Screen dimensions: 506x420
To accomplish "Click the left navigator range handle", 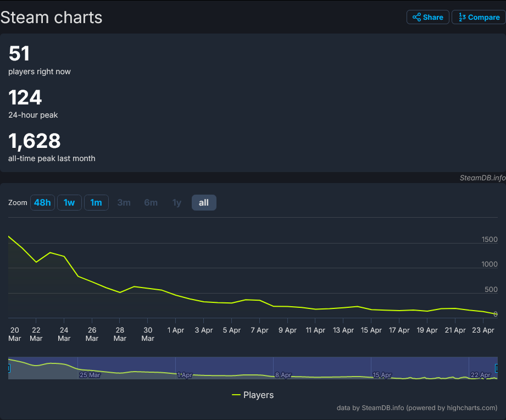I will tap(9, 368).
